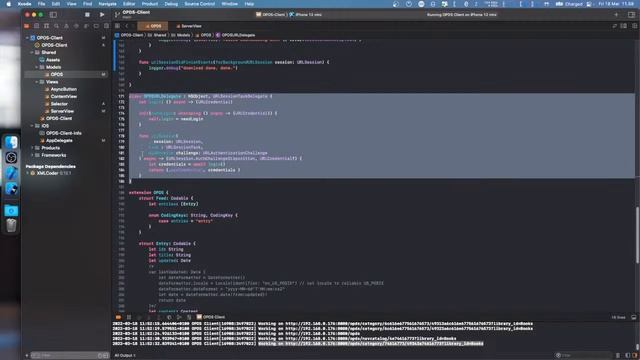Open the Navigate menu
Viewport: 640px width, 360px height.
(x=107, y=4)
